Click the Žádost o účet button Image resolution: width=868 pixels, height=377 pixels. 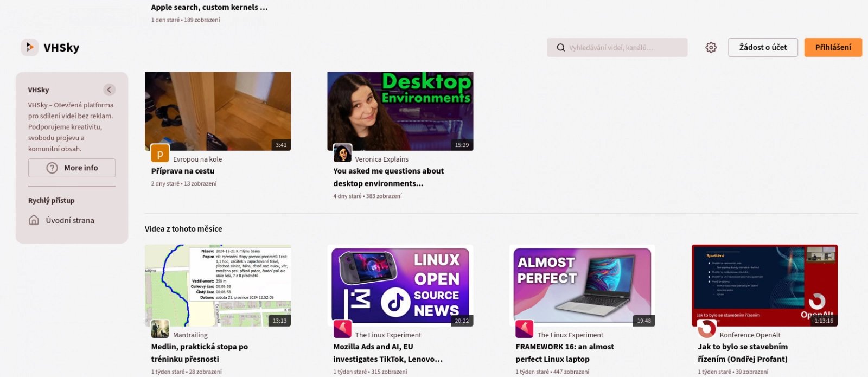(763, 48)
